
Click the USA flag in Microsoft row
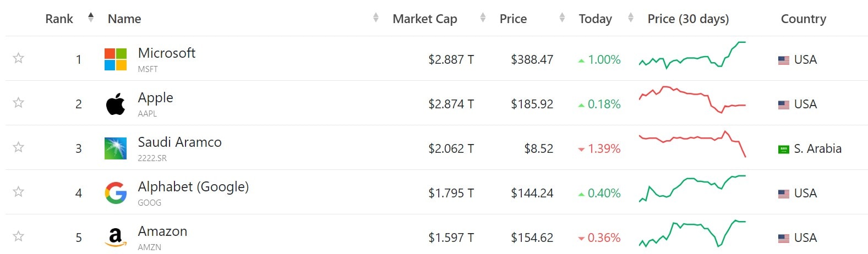(784, 60)
